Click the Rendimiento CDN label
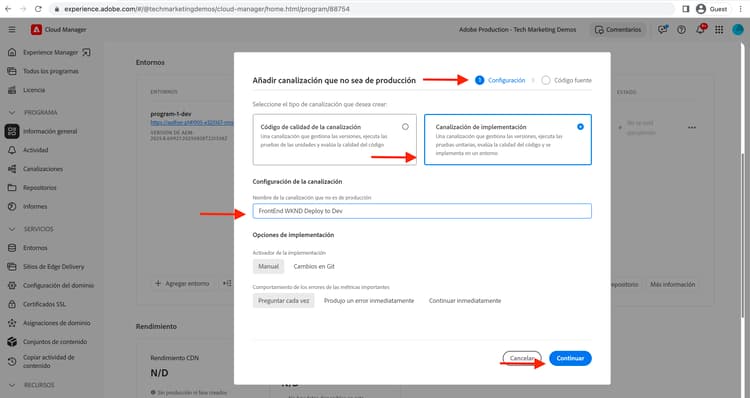The height and width of the screenshot is (398, 750). (x=175, y=358)
